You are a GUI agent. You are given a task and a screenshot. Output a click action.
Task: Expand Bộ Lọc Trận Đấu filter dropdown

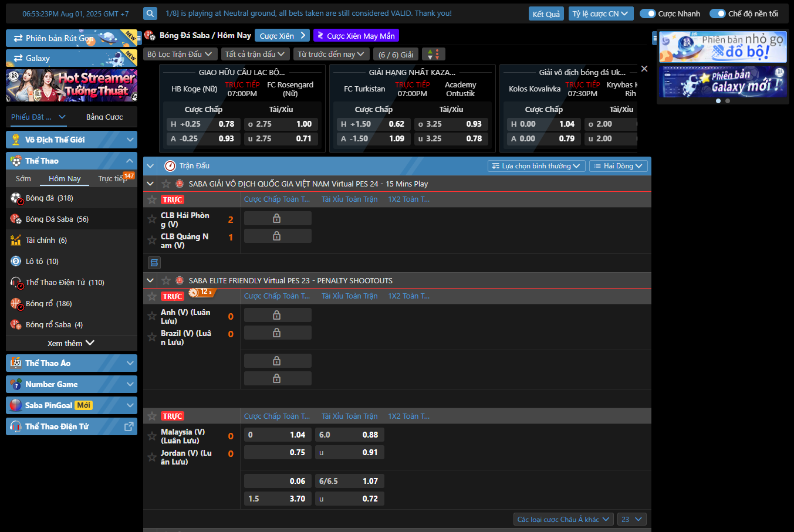point(179,55)
